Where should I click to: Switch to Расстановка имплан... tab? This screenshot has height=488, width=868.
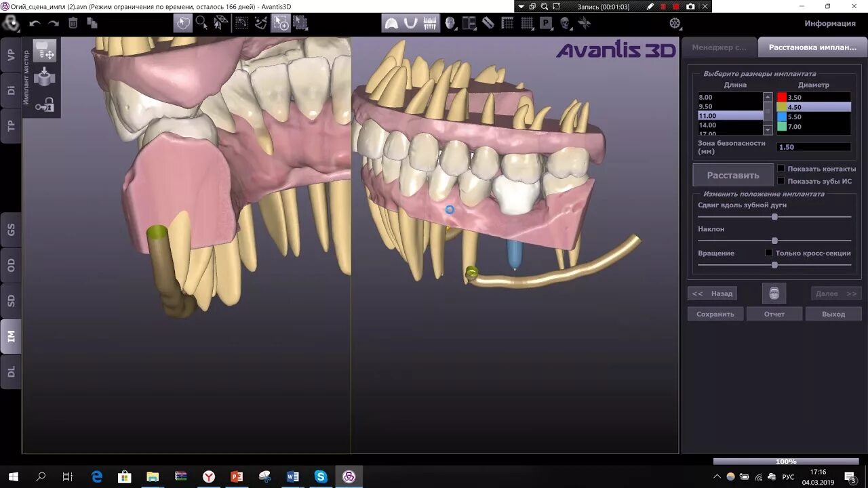(x=812, y=47)
